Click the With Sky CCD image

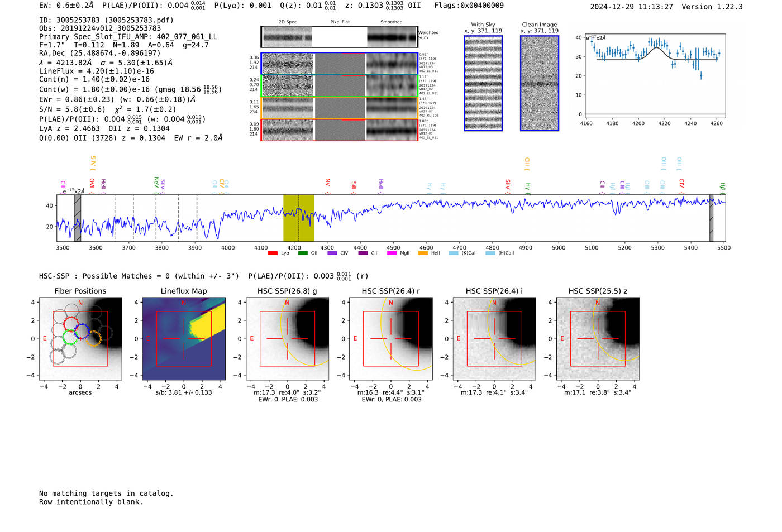click(x=483, y=83)
